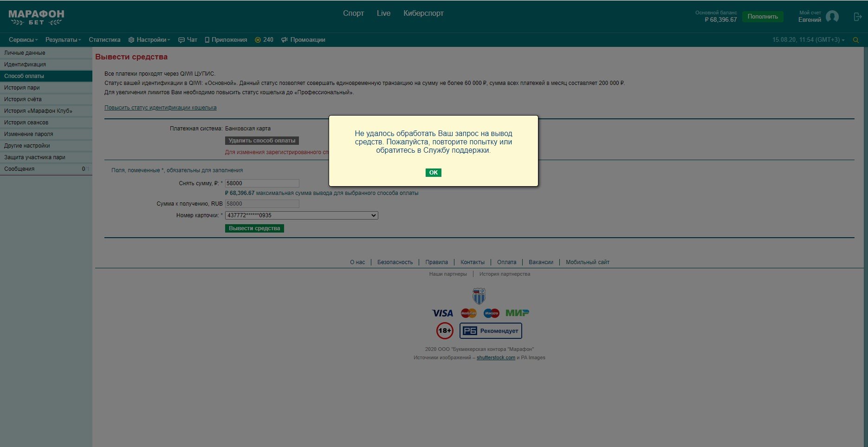Expand the Результаты dropdown menu
Image resolution: width=868 pixels, height=447 pixels.
pyautogui.click(x=63, y=40)
